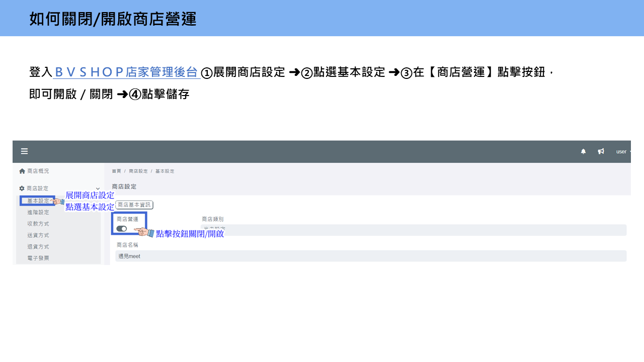Viewport: 644px width, 362px height.
Task: Click the 基本設定 breadcrumb item
Action: [x=165, y=171]
